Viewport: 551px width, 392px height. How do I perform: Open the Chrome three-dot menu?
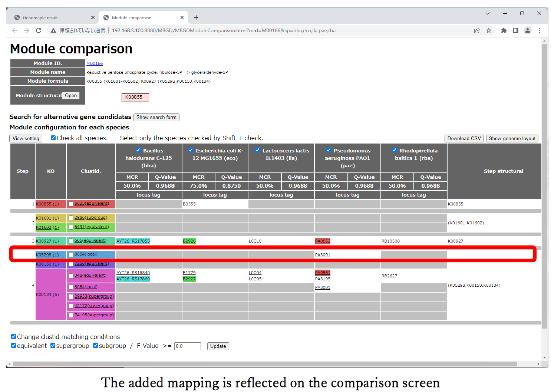(x=540, y=30)
